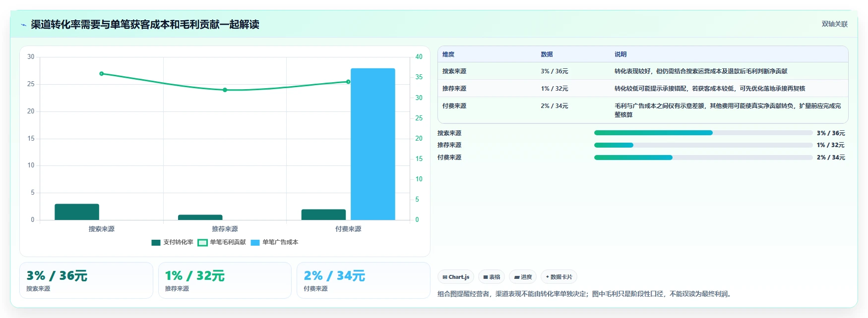Click the 3% / 36元 value beside progress bar
The height and width of the screenshot is (318, 868).
tap(831, 133)
